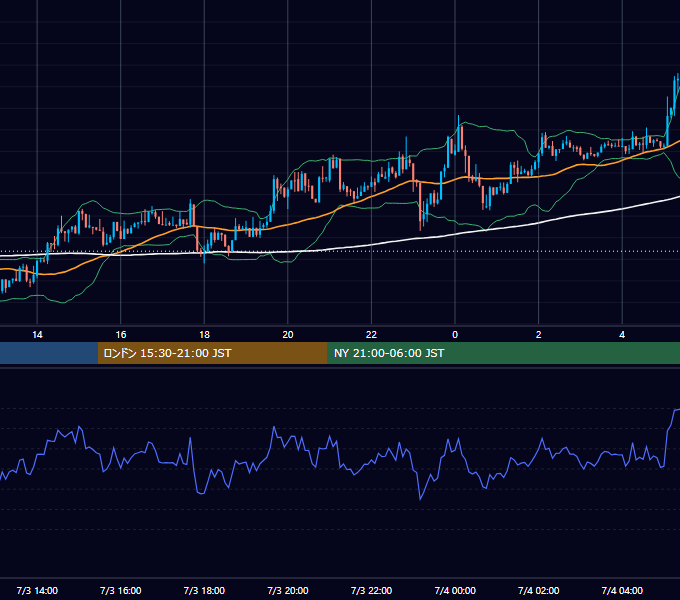
Task: Click the blue session bar before ロンドン
Action: pos(49,353)
